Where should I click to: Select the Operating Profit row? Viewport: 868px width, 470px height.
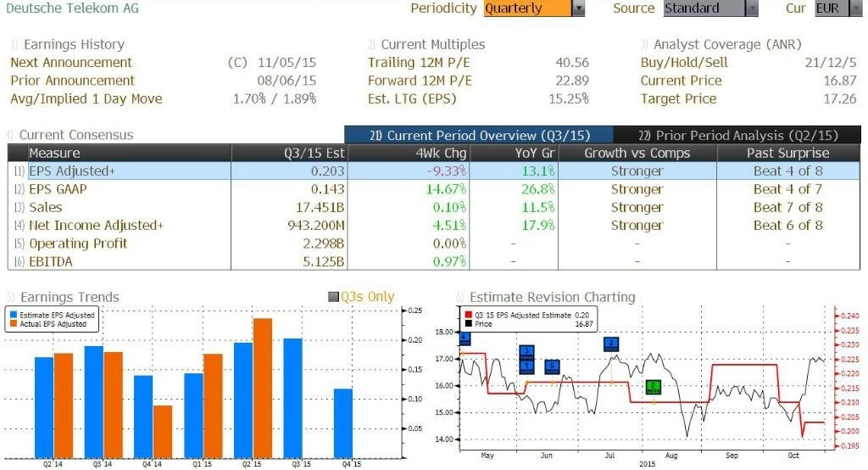pos(434,243)
